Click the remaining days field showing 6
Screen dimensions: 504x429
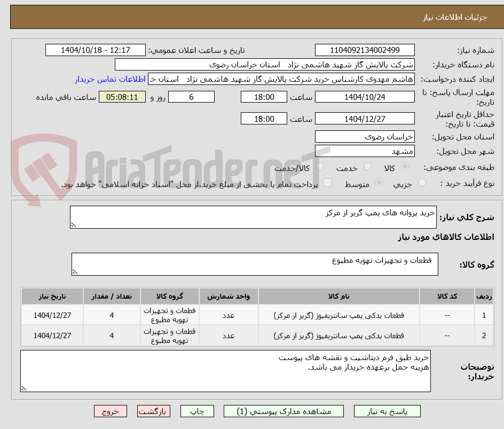click(x=191, y=97)
